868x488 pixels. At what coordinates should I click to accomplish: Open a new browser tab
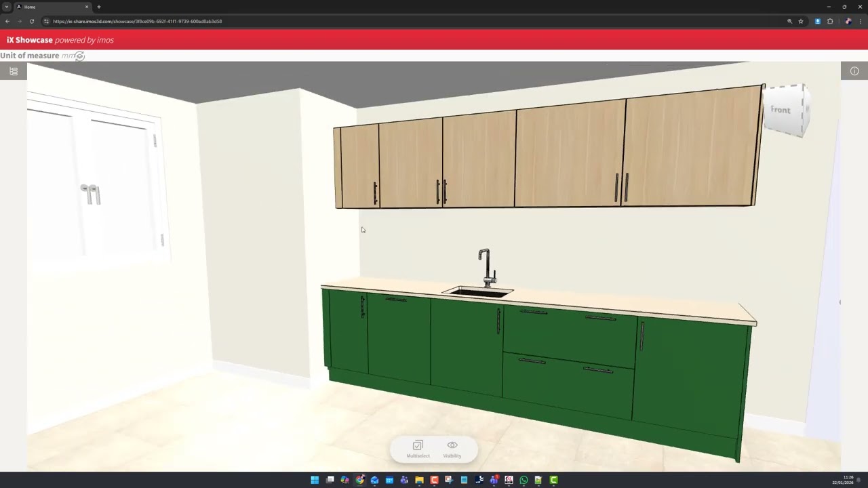99,7
